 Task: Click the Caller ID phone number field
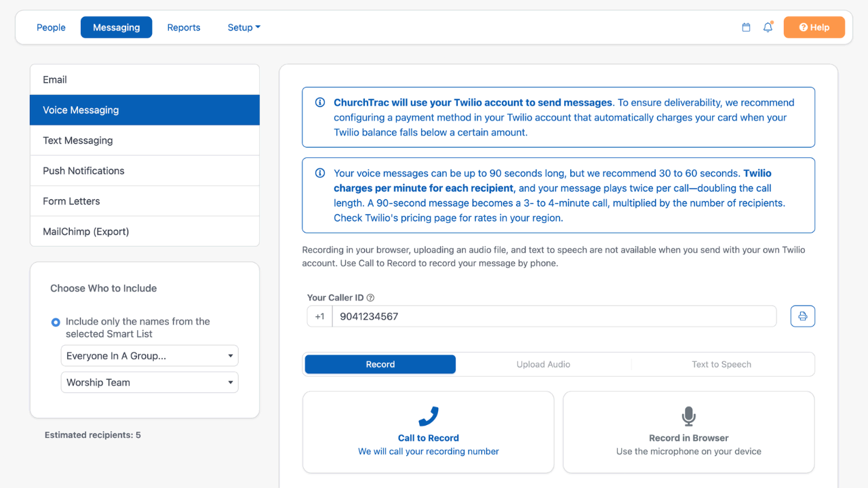(x=554, y=317)
